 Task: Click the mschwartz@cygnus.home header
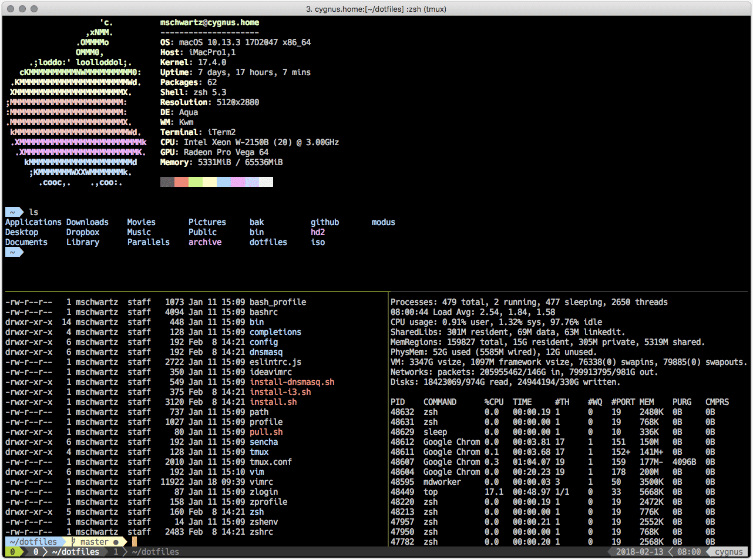tap(210, 22)
